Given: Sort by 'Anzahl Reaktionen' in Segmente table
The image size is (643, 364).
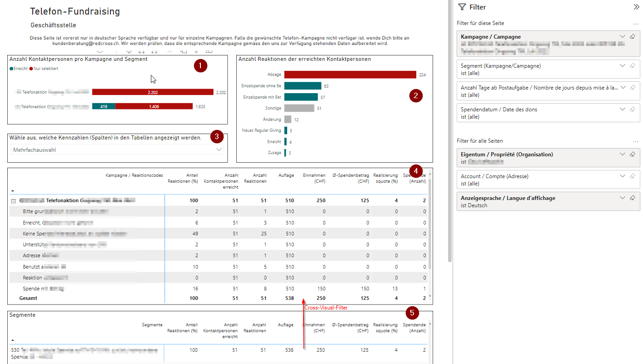Looking at the screenshot, I should pos(255,328).
